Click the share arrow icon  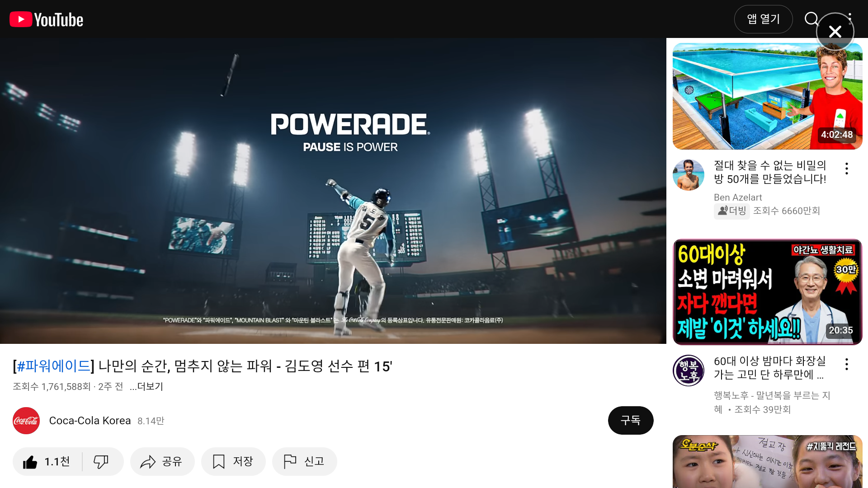click(x=148, y=462)
